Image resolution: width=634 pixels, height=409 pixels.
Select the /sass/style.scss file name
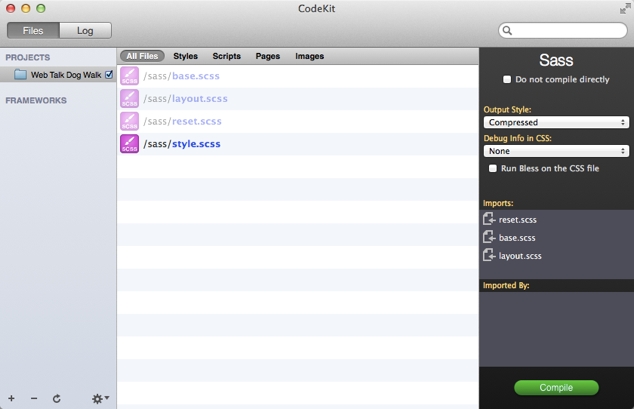pyautogui.click(x=182, y=144)
